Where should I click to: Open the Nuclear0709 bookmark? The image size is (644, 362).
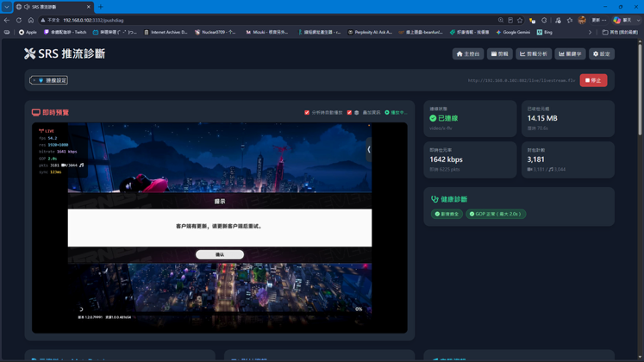216,32
